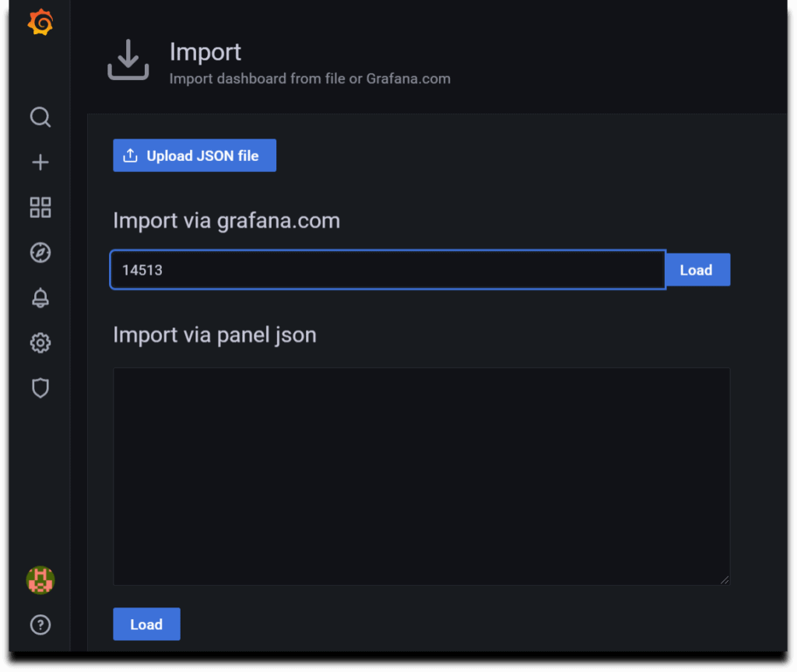
Task: Open the Server Admin shield icon
Action: [x=40, y=388]
